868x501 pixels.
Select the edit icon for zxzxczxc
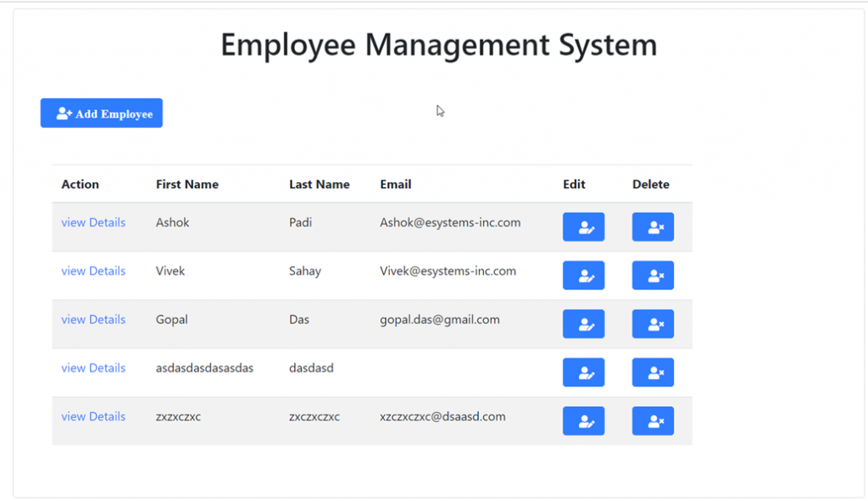(583, 420)
